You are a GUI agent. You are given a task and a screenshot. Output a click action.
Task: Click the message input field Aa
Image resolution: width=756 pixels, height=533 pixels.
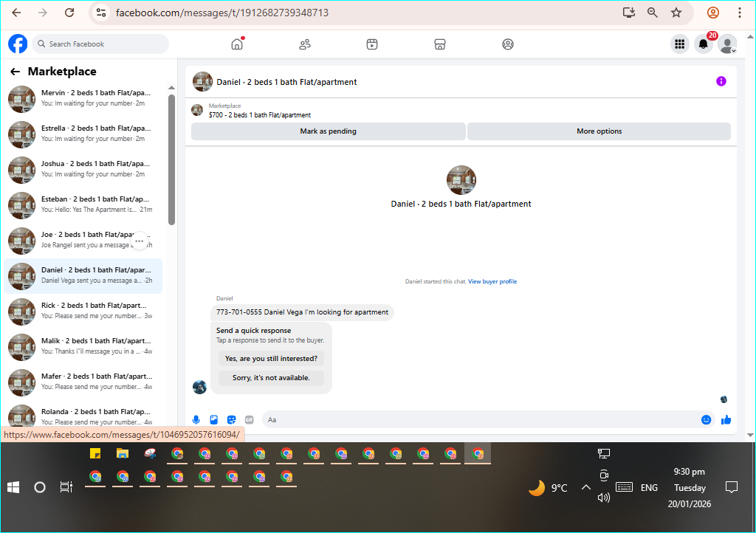coord(482,420)
